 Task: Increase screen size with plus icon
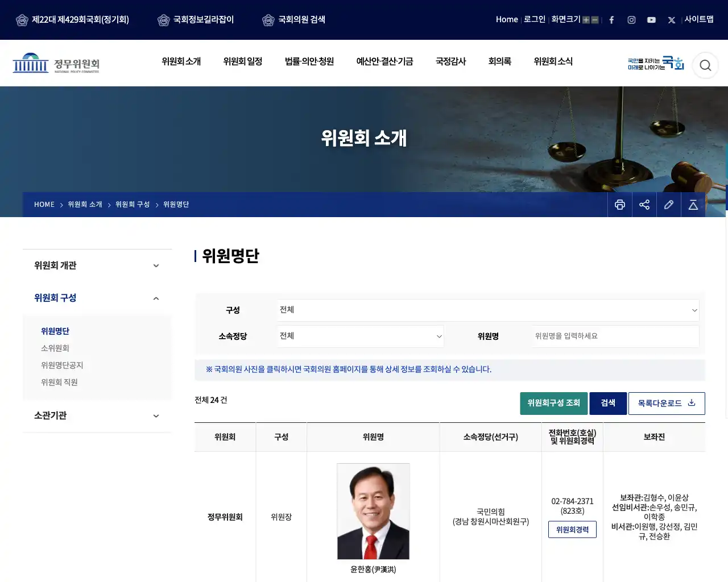[586, 20]
